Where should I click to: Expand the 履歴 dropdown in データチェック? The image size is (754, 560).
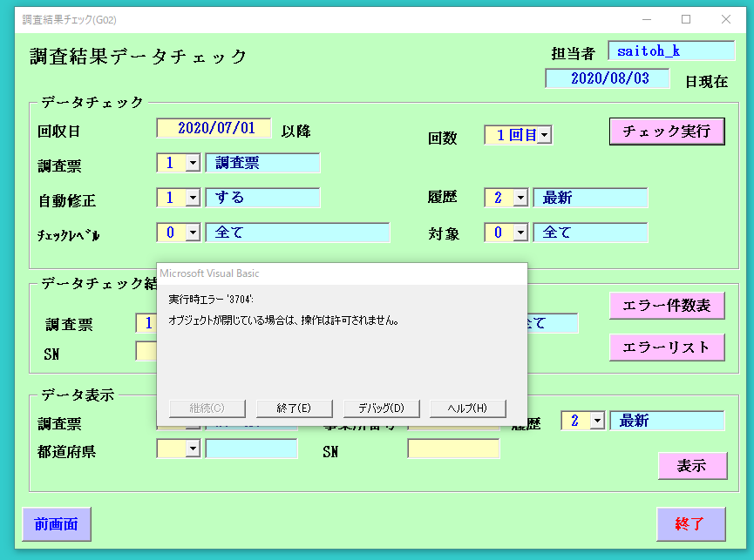point(520,198)
